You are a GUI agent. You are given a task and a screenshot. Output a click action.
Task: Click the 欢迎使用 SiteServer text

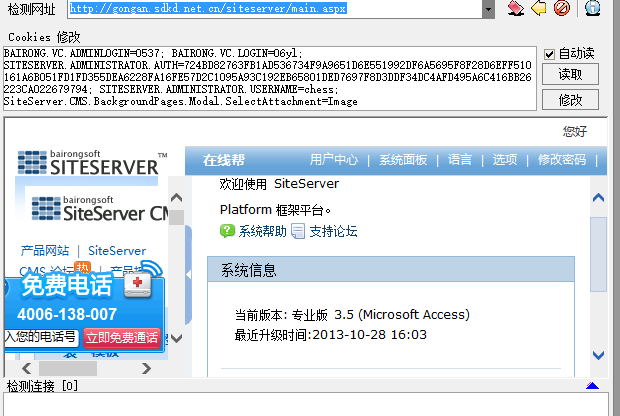(x=279, y=184)
